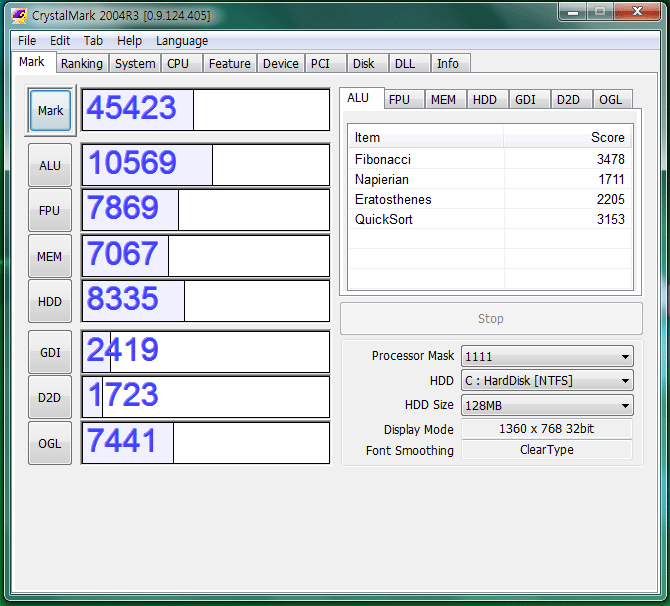
Task: Click the total score 45423 bar
Action: 206,110
